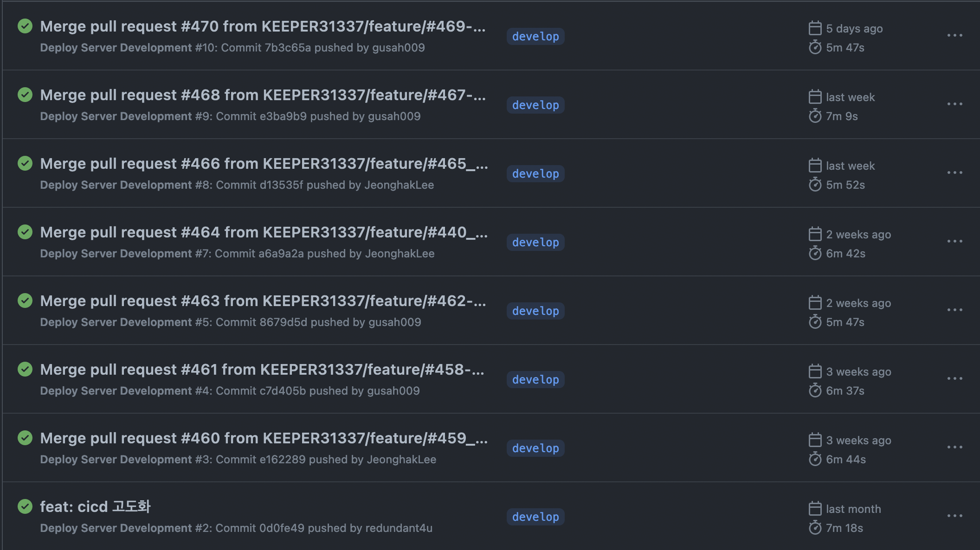
Task: Click the stopwatch icon beside 6m 44s
Action: 815,459
